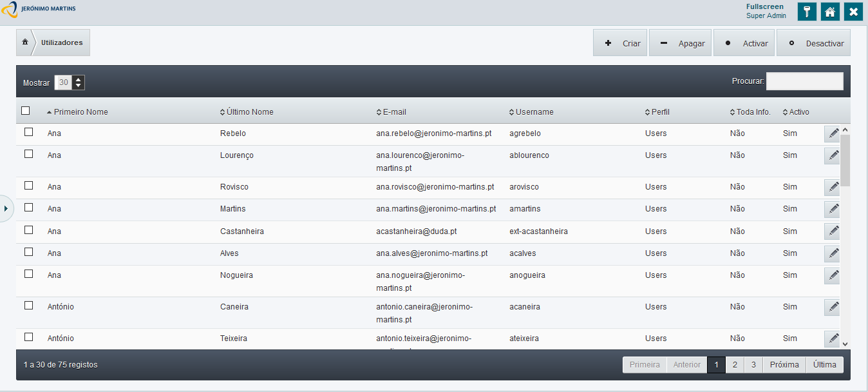Click email acastanheira@duda.pt
Viewport: 868px width, 392px height.
pyautogui.click(x=417, y=231)
